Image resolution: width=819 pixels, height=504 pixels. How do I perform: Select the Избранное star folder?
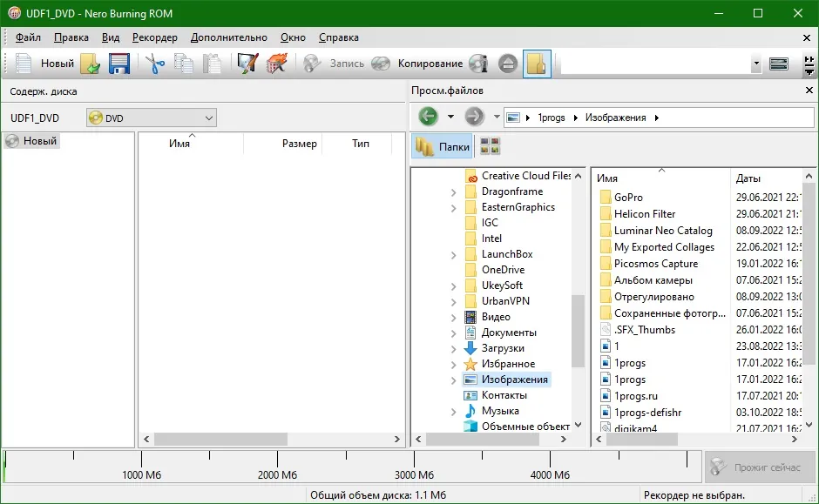pos(508,364)
